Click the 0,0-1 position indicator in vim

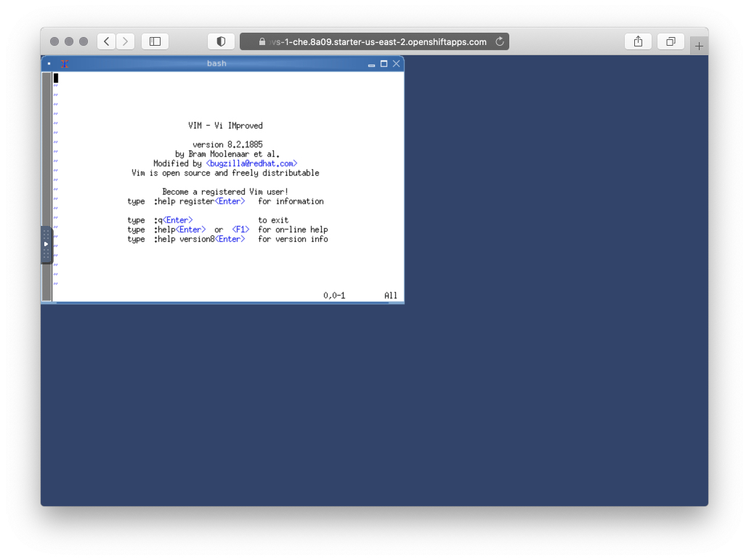click(333, 295)
